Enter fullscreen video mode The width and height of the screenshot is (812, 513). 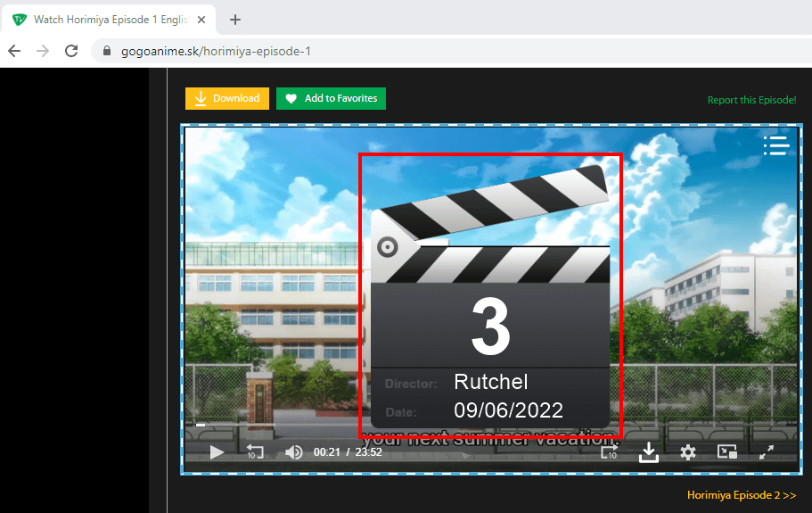767,451
